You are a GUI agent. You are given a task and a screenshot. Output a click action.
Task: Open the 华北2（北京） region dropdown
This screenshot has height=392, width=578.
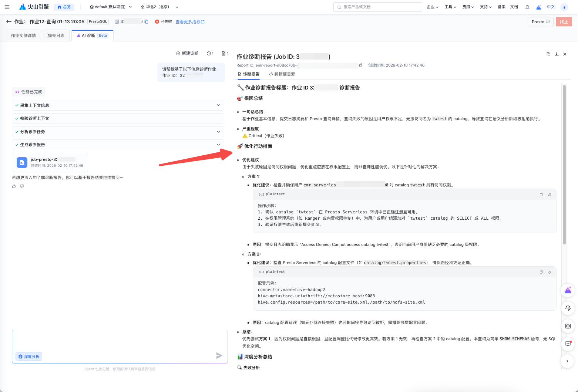point(159,7)
